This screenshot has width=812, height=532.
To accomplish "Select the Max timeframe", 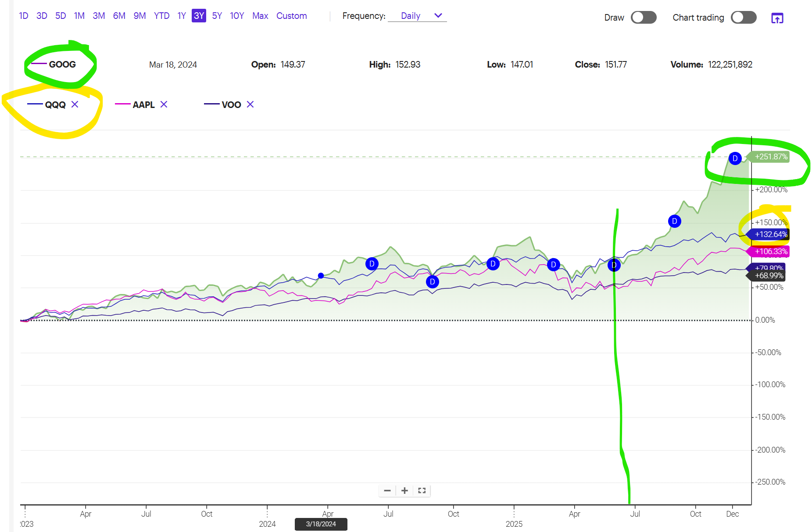I will [x=260, y=16].
